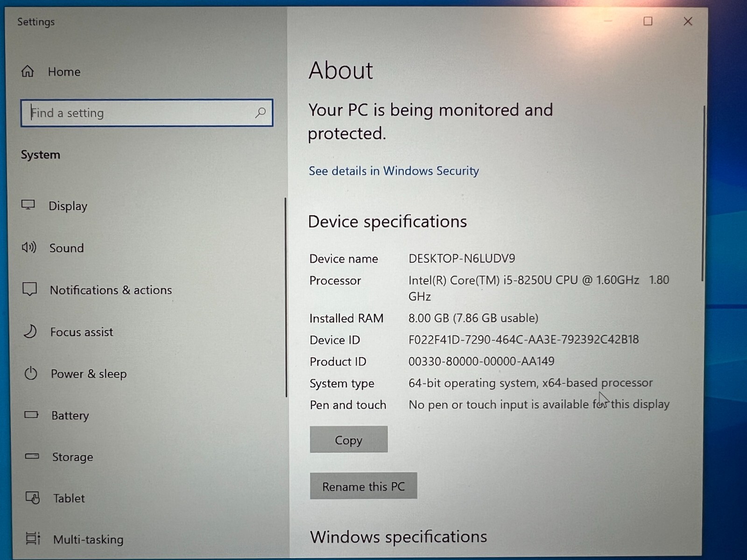Click the Battery icon
The width and height of the screenshot is (747, 560).
pyautogui.click(x=31, y=414)
